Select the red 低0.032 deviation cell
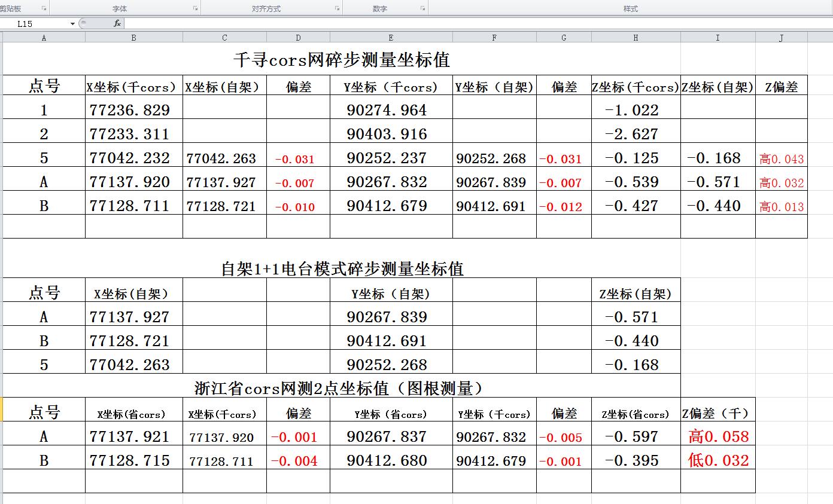The image size is (833, 504). [718, 460]
